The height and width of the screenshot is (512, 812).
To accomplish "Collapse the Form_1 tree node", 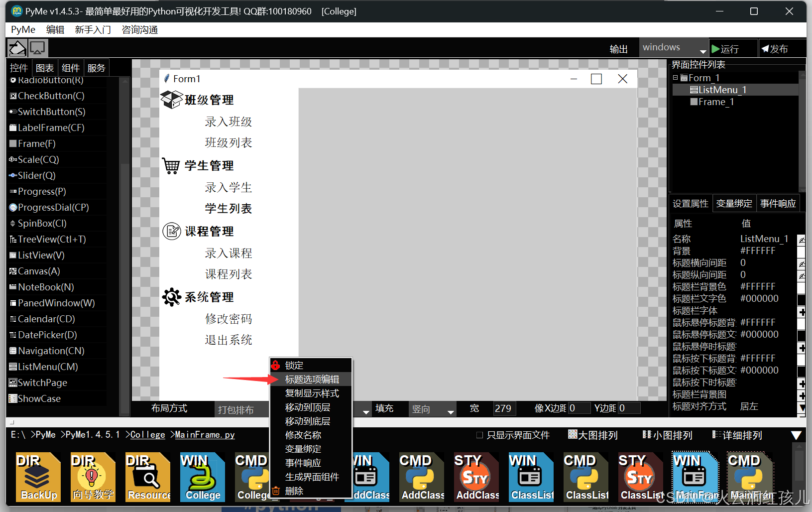I will pos(675,78).
